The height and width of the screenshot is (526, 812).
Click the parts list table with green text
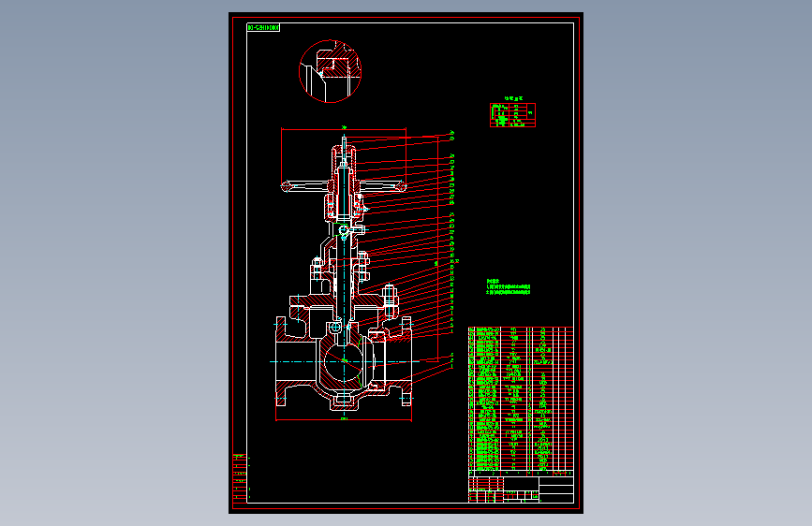point(521,399)
